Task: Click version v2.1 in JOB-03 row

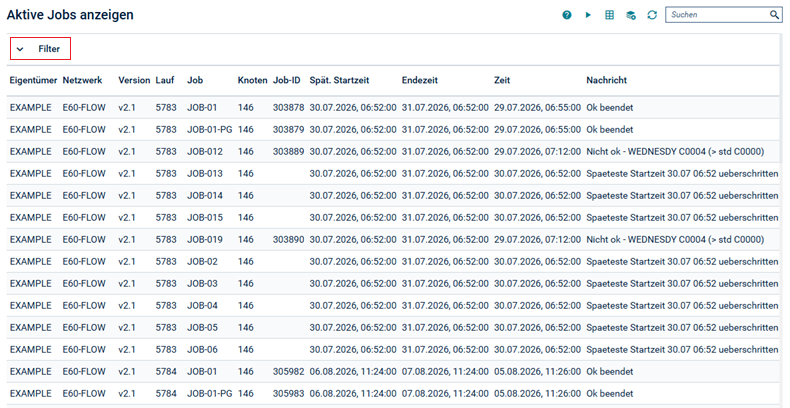Action: coord(127,284)
